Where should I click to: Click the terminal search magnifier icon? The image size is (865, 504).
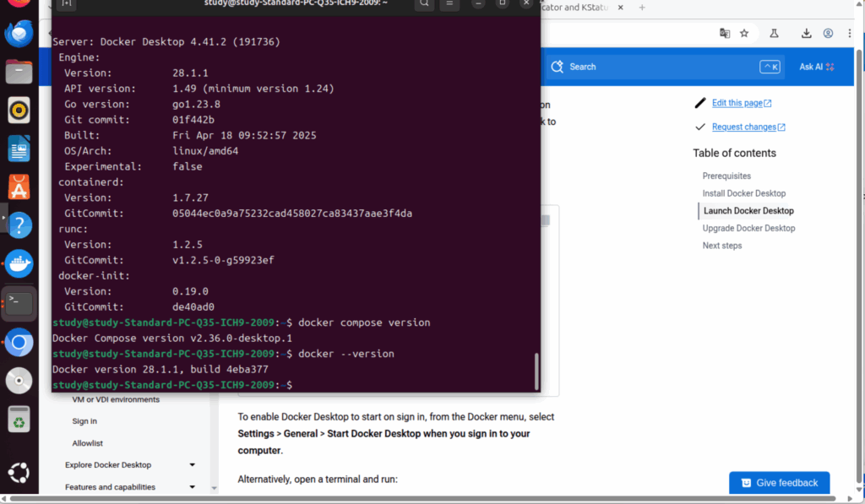click(x=424, y=3)
